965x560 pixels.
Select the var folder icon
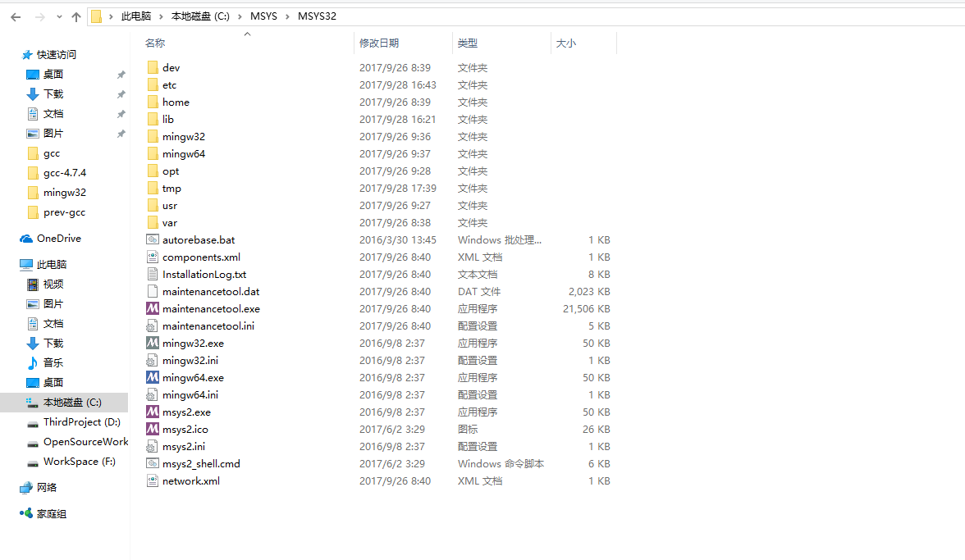point(153,222)
